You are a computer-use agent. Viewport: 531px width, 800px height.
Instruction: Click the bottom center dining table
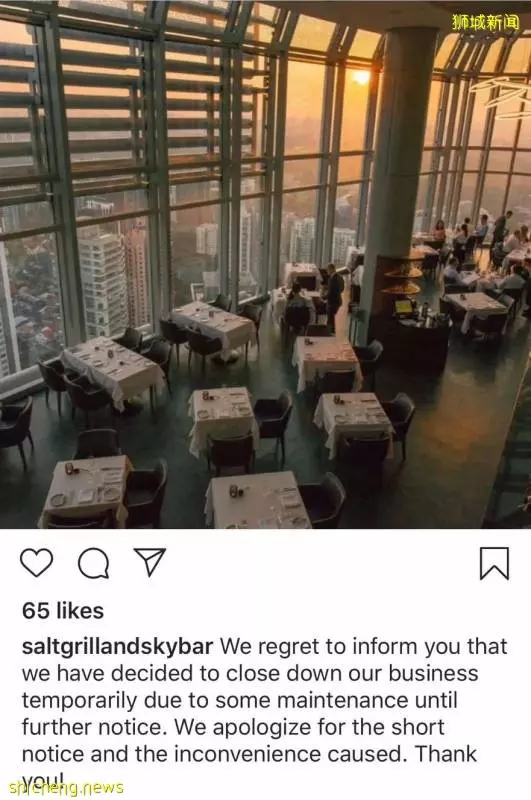click(257, 500)
